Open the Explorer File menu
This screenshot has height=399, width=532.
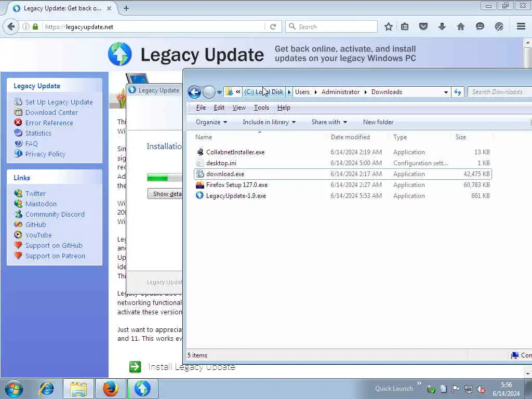click(201, 108)
